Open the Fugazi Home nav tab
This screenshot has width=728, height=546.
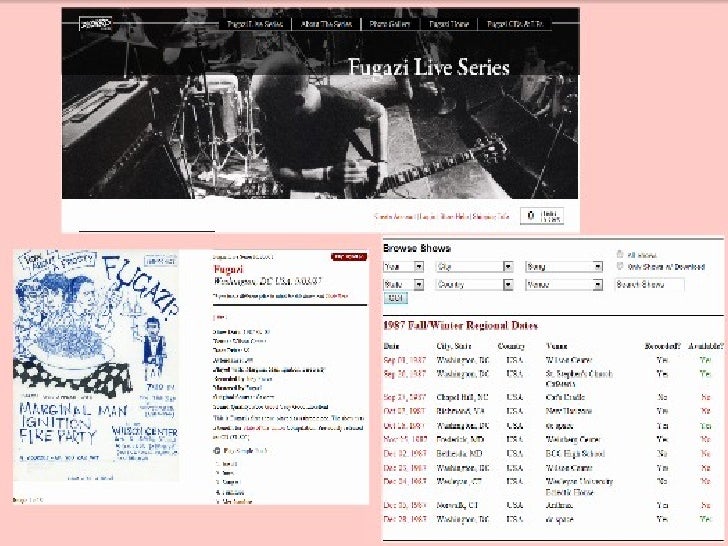(448, 24)
